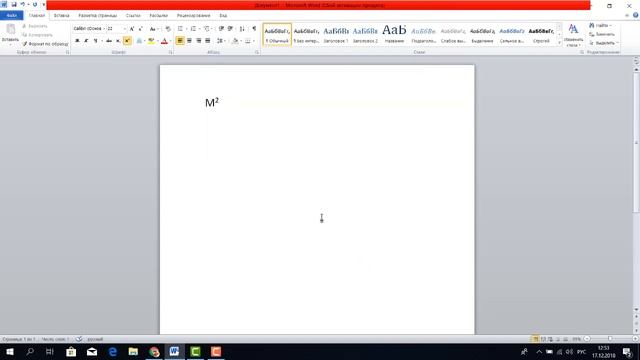Switch to the References ribbon tab
This screenshot has width=640, height=360.
133,16
